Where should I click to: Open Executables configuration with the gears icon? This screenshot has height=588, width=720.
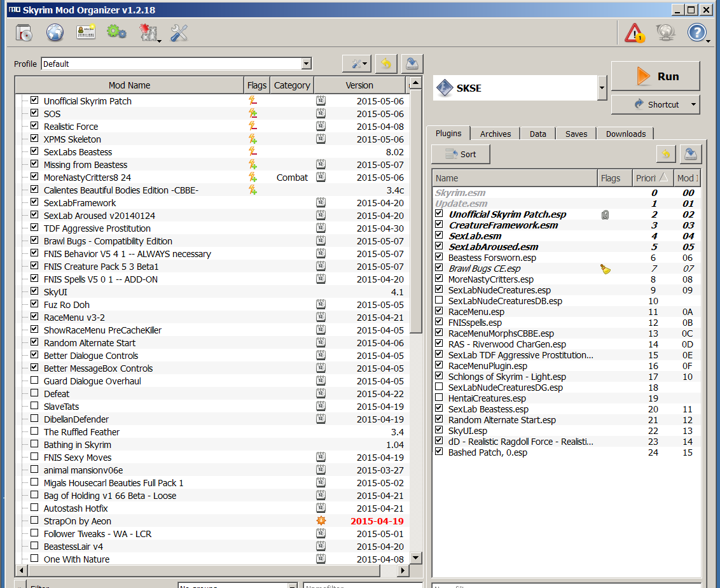116,32
